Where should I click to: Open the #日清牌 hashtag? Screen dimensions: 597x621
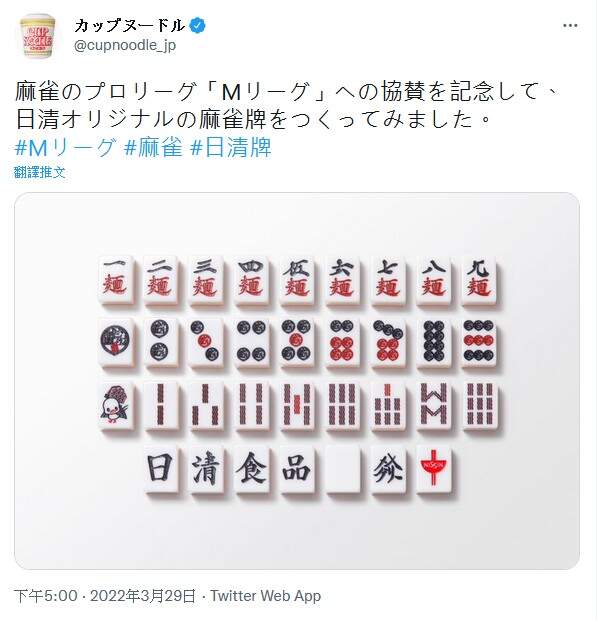[x=231, y=148]
